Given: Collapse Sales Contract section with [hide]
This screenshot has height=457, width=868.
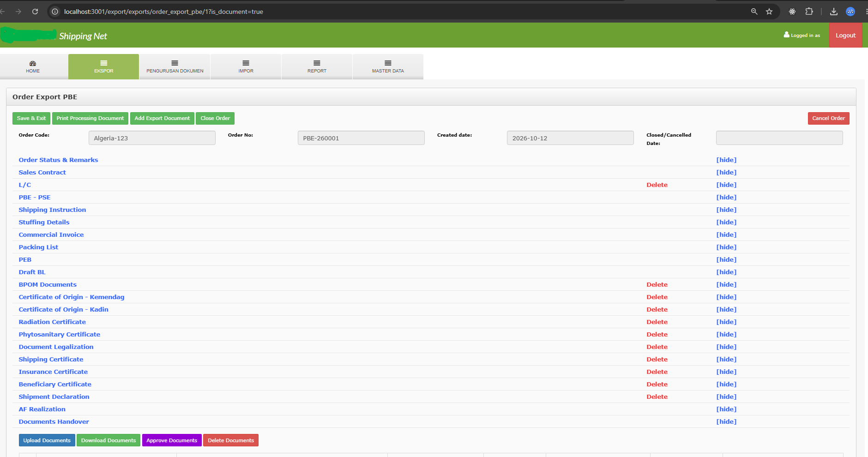Looking at the screenshot, I should tap(726, 172).
